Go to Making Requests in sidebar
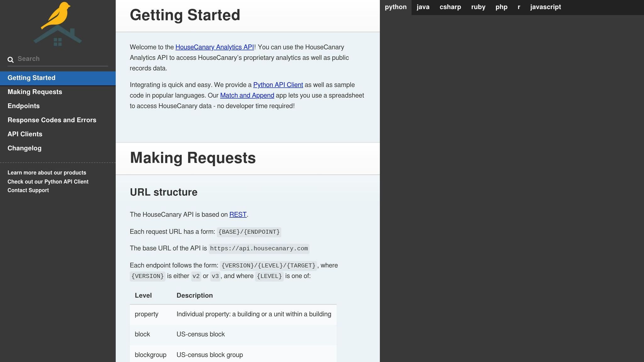This screenshot has height=362, width=644. coord(58,92)
